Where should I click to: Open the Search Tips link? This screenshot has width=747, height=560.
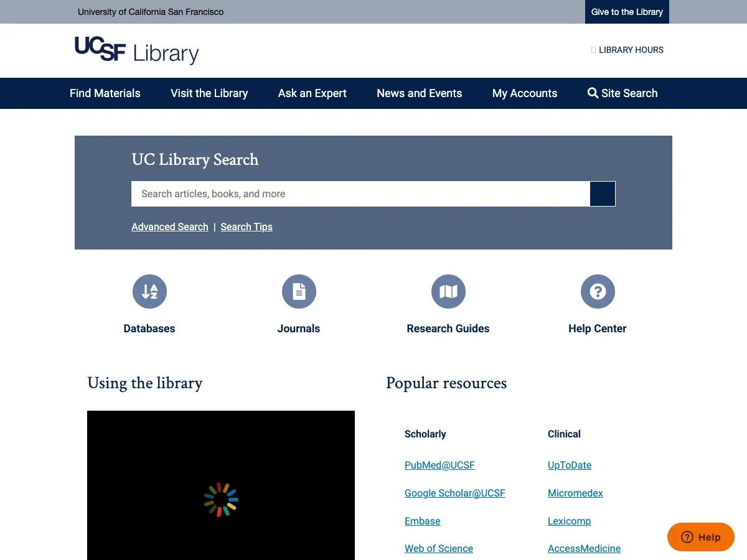coord(247,226)
